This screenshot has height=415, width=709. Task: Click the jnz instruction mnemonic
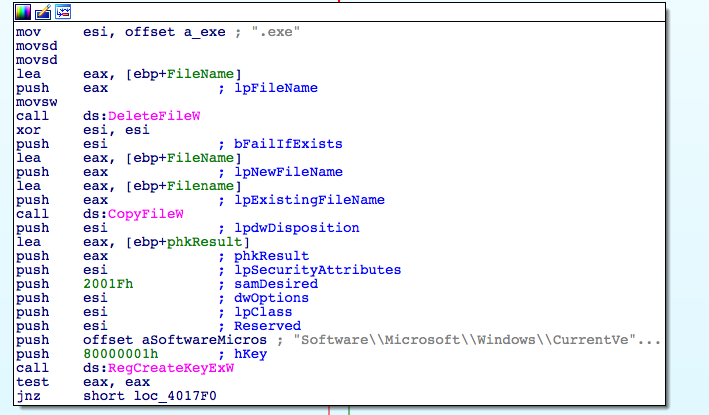[27, 396]
